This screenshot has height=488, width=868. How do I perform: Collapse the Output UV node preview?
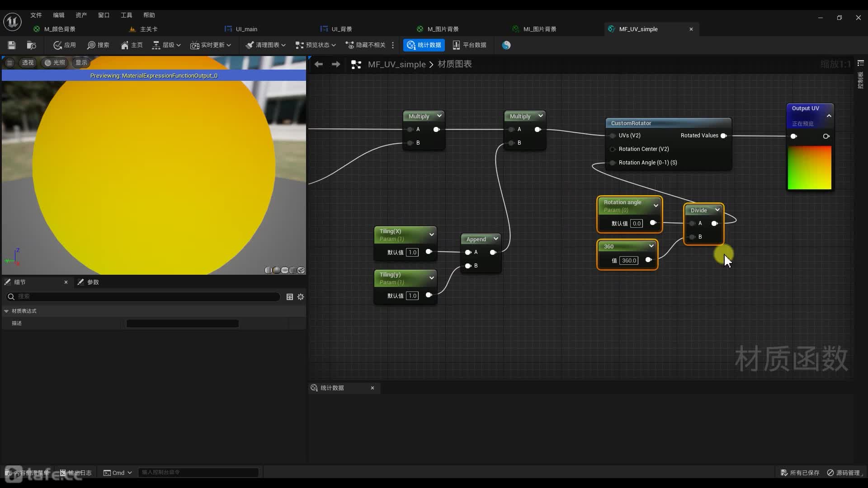[x=829, y=116]
